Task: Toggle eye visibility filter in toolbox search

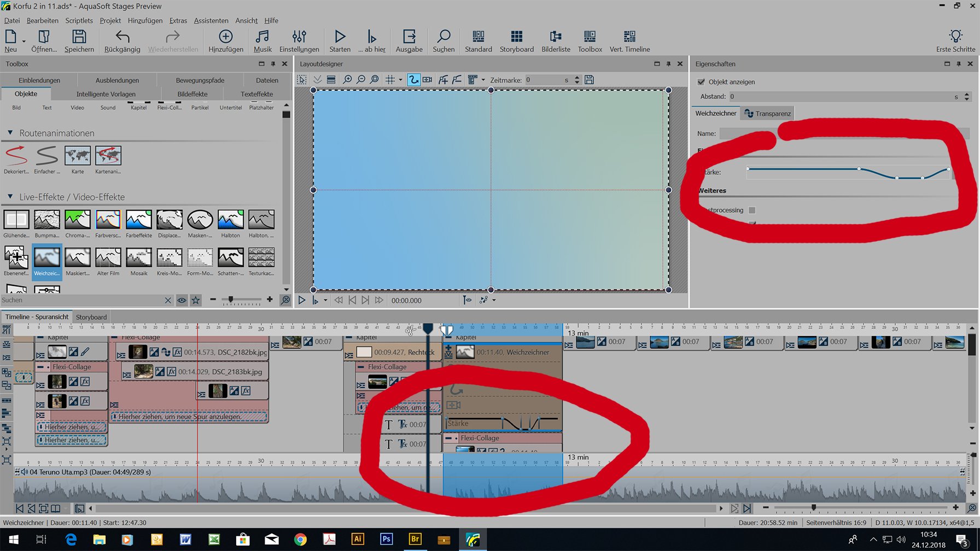Action: click(x=182, y=300)
